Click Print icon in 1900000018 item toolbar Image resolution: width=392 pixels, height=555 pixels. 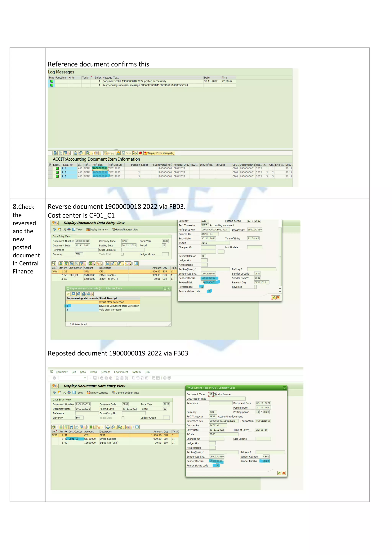[x=108, y=264]
